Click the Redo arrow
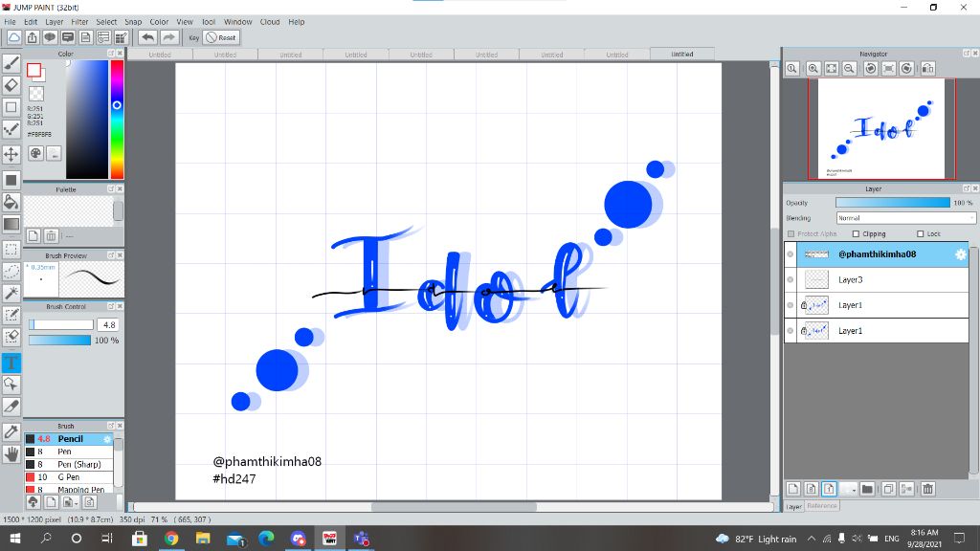This screenshot has height=551, width=980. tap(168, 37)
